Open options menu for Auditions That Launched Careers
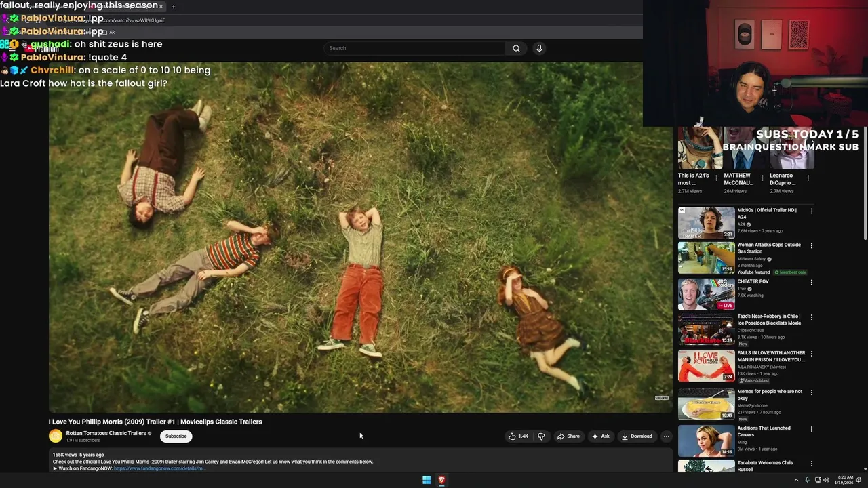 click(x=811, y=429)
